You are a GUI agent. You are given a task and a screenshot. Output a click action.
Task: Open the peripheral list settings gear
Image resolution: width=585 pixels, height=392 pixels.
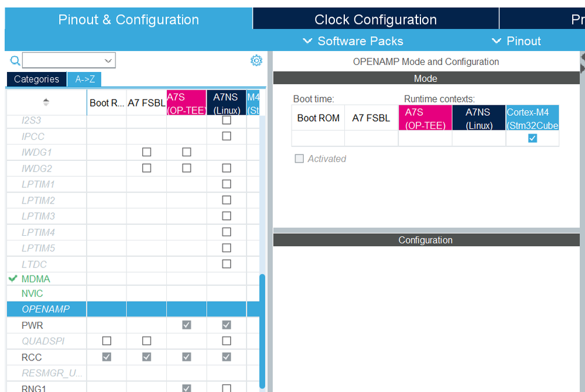[x=256, y=60]
